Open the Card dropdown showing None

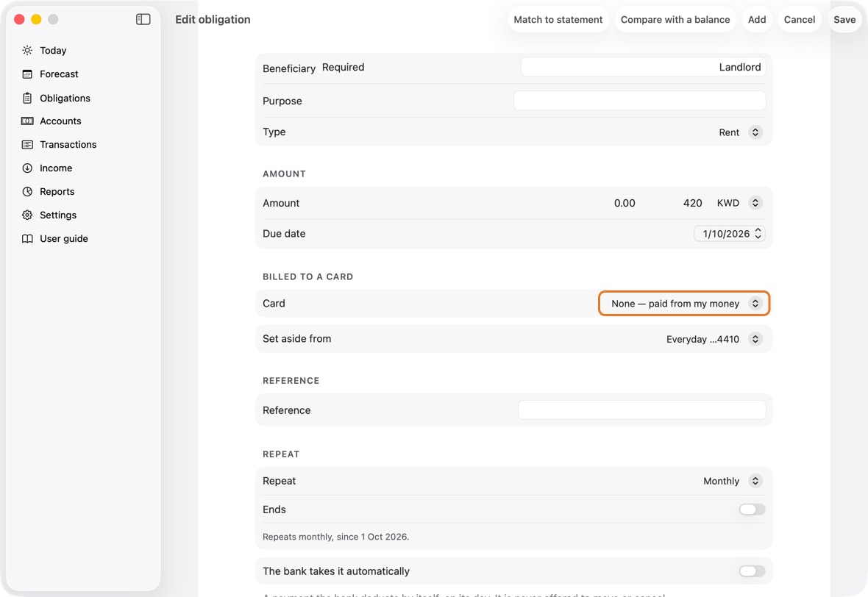684,303
